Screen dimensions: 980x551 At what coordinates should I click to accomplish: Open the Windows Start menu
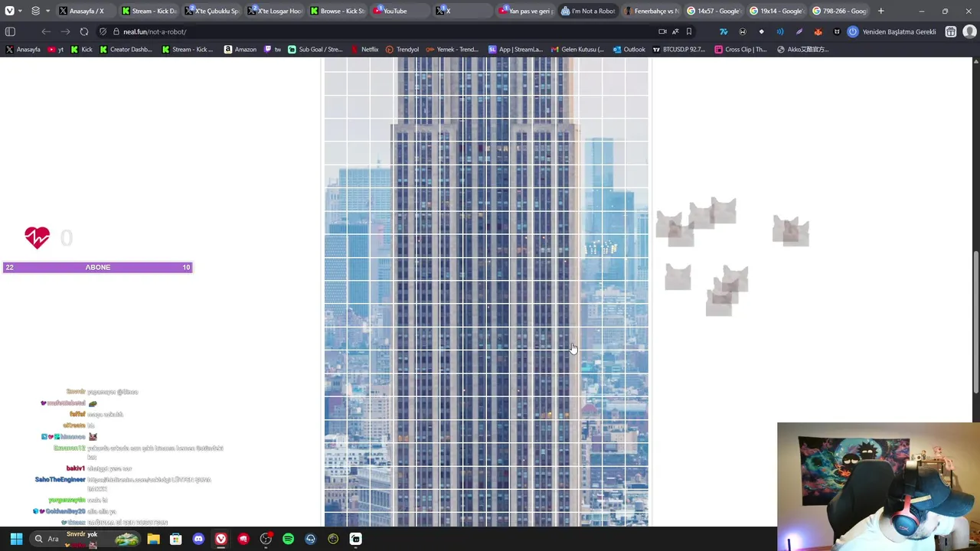coord(16,539)
